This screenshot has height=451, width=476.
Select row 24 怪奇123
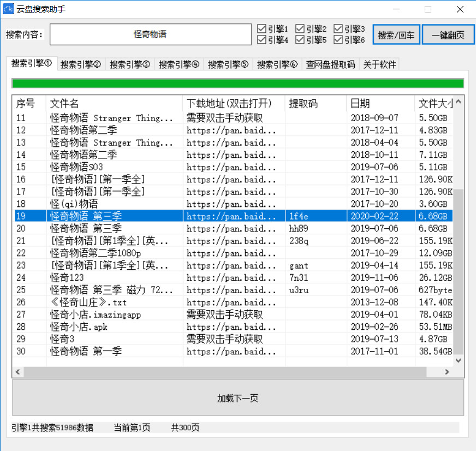pyautogui.click(x=234, y=277)
